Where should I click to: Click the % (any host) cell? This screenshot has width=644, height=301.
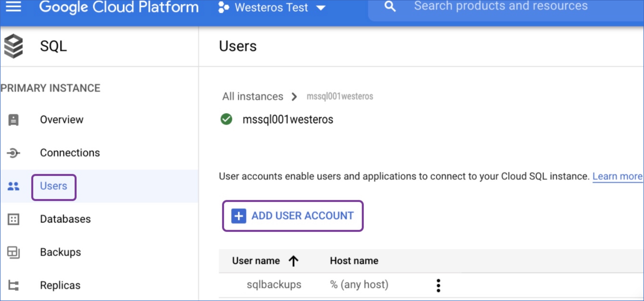point(359,285)
